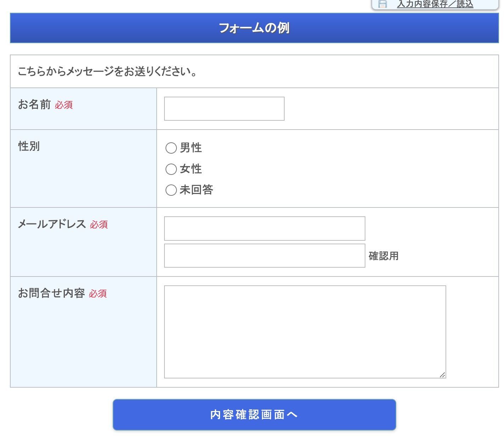
Task: Grab the text area resize handle
Action: 442,375
